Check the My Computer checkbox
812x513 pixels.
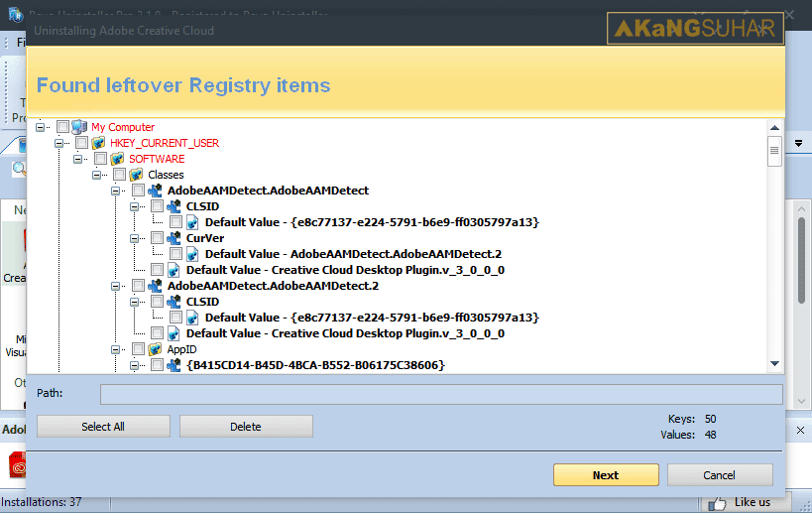(62, 126)
